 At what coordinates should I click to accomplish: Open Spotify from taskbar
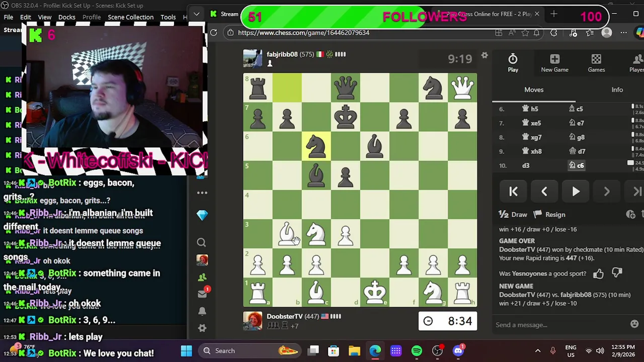click(417, 351)
